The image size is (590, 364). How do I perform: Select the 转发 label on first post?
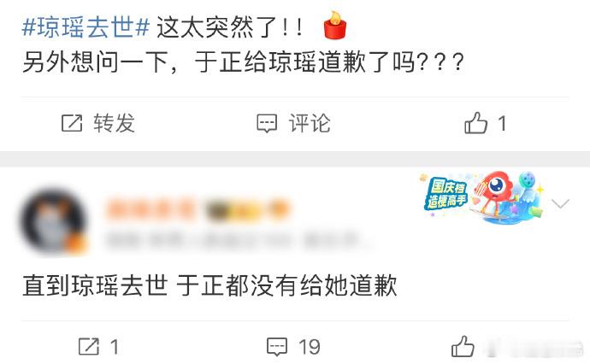tap(114, 123)
